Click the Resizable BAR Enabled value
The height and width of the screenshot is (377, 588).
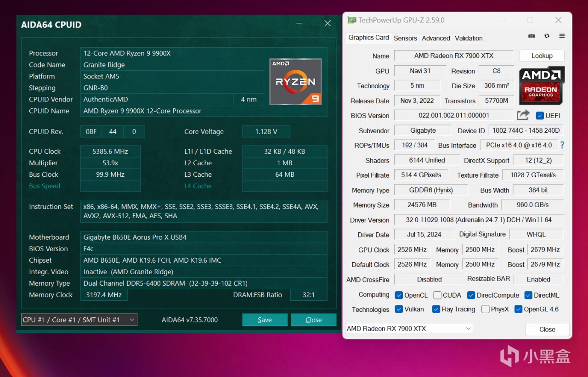(x=538, y=279)
